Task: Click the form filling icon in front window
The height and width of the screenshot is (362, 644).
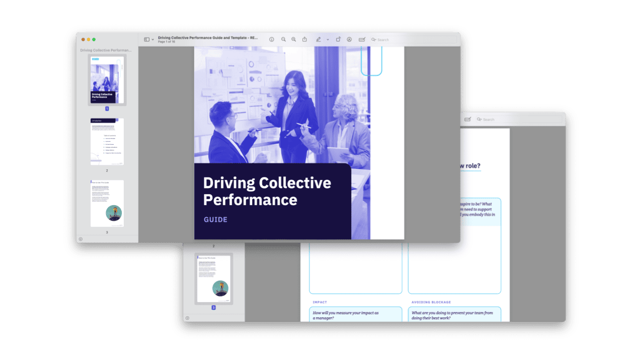Action: pos(362,39)
